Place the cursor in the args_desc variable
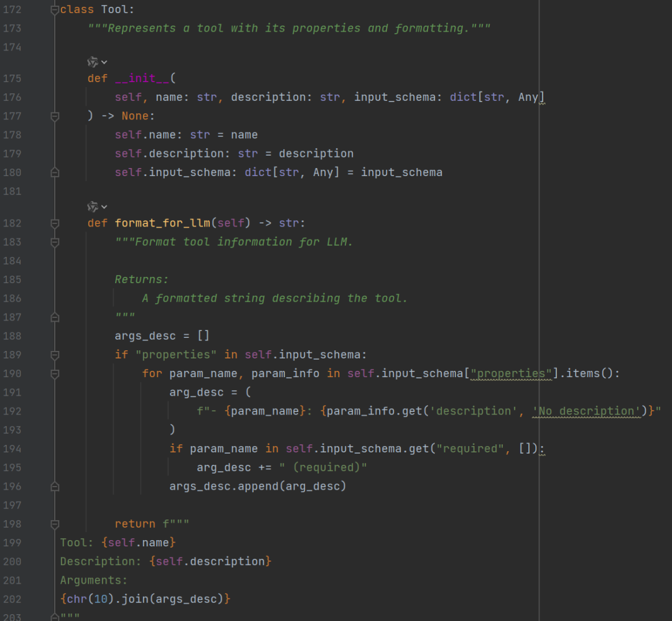Viewport: 672px width, 621px height. 144,335
